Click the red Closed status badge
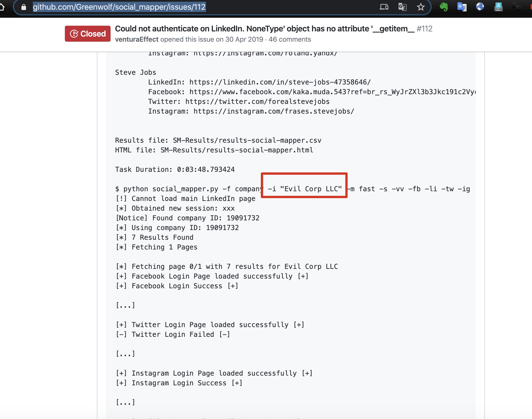The height and width of the screenshot is (419, 532). tap(88, 34)
